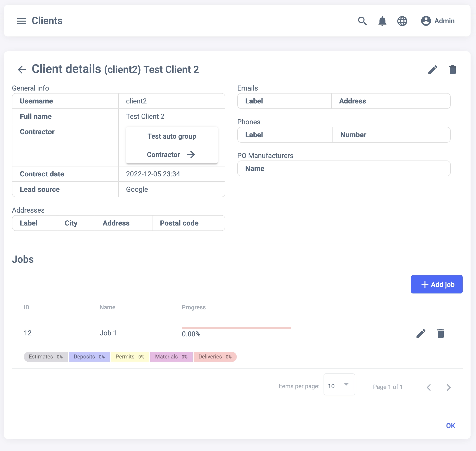Open the Contractor link arrow
Viewport: 476px width, 451px height.
[x=191, y=155]
